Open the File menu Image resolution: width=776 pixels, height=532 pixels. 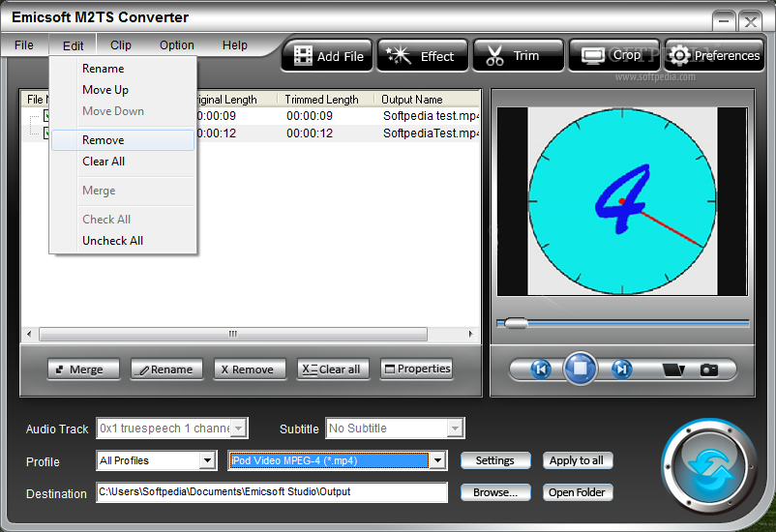(x=24, y=45)
